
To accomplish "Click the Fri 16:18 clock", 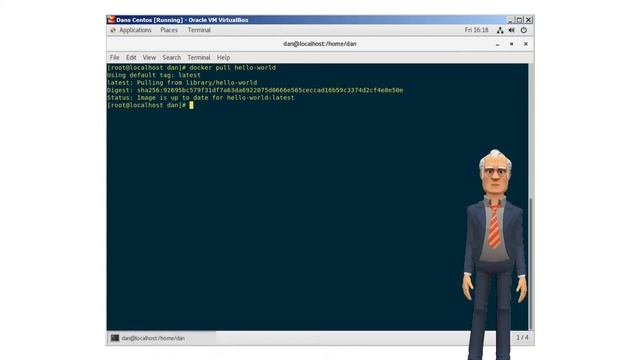I will pyautogui.click(x=476, y=30).
